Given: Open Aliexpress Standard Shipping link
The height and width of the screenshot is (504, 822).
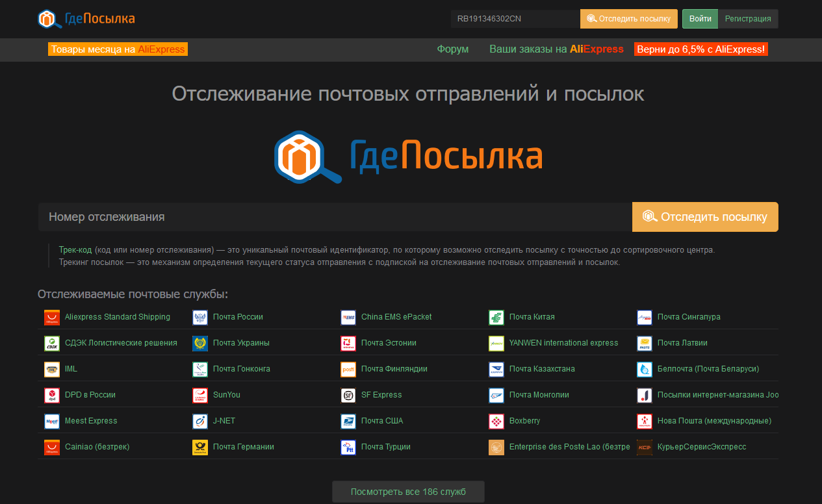Looking at the screenshot, I should (x=118, y=317).
